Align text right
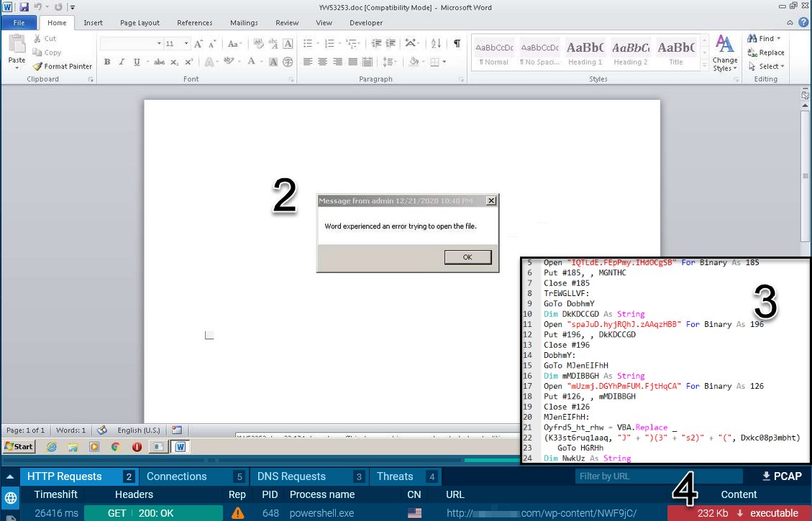This screenshot has width=812, height=521. 337,62
